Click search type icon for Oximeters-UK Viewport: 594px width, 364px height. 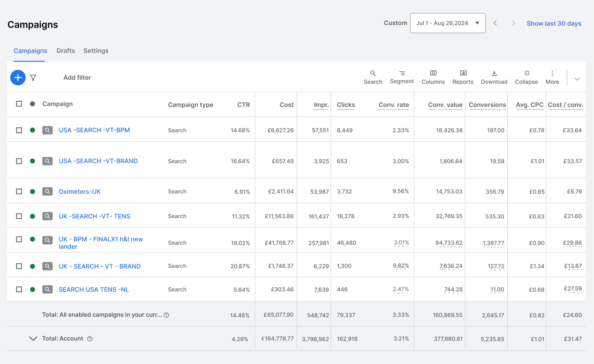(x=47, y=192)
